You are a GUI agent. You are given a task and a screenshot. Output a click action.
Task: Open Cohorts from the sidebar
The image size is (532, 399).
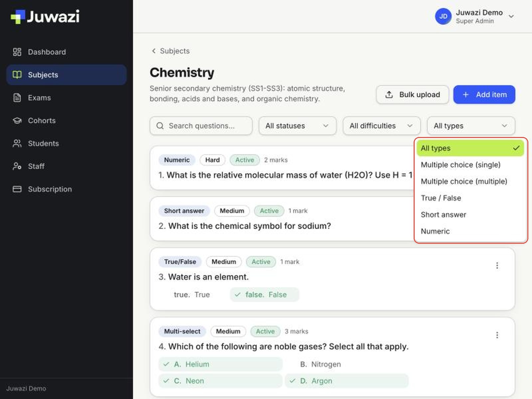[66, 120]
